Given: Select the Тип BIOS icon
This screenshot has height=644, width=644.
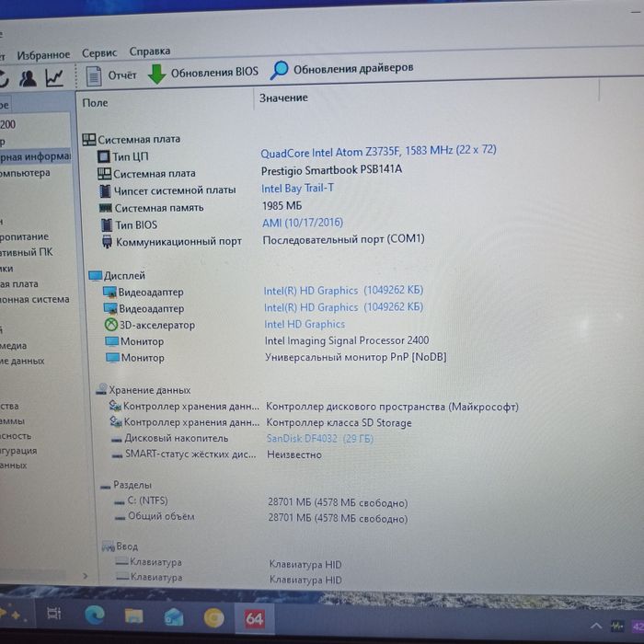Looking at the screenshot, I should (107, 225).
